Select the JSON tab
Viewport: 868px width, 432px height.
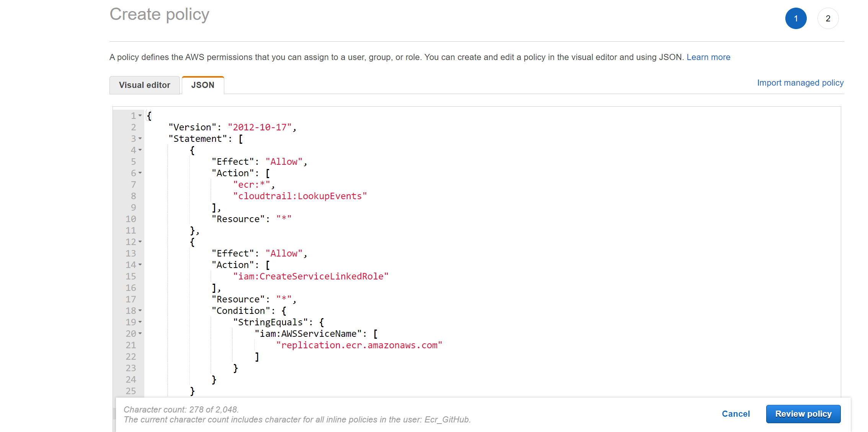[x=202, y=85]
